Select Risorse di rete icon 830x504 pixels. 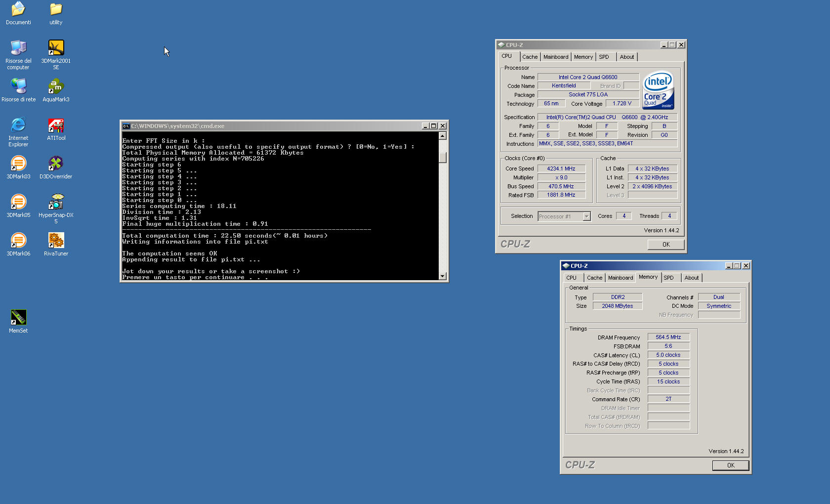pos(18,90)
